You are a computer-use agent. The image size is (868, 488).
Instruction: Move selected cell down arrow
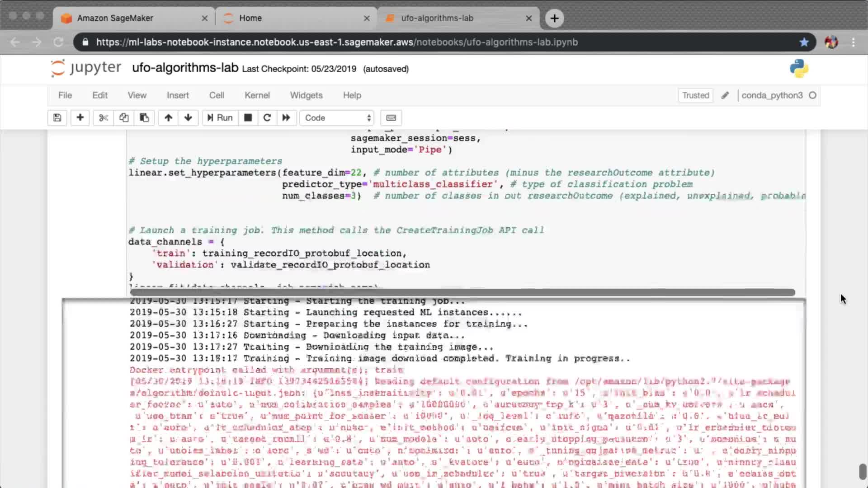tap(188, 118)
